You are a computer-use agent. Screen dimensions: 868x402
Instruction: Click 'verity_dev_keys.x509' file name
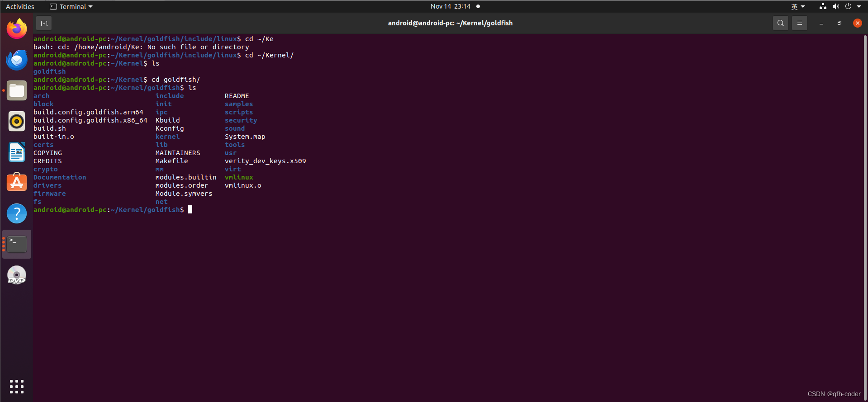coord(266,161)
